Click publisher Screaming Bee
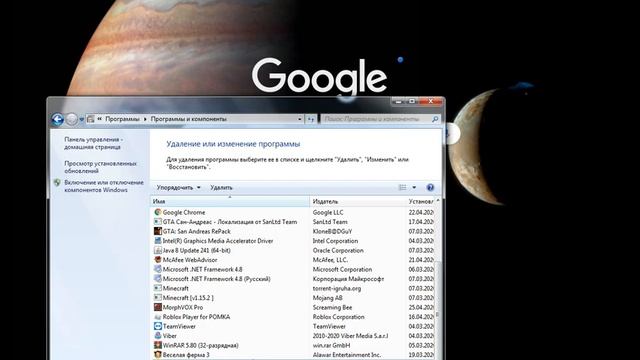 (332, 307)
